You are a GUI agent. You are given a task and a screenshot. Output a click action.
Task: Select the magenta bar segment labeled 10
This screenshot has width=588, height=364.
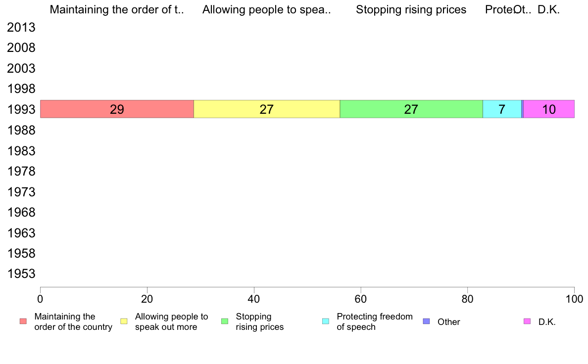548,109
